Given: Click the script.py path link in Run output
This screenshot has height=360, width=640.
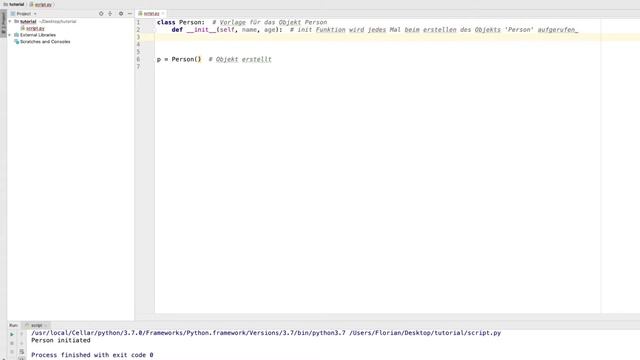Looking at the screenshot, I should click(425, 333).
